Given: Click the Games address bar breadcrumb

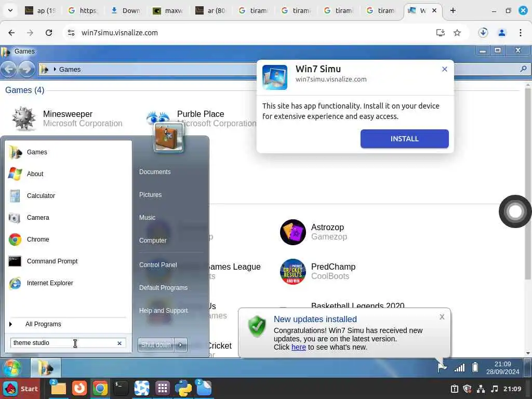Looking at the screenshot, I should point(70,69).
